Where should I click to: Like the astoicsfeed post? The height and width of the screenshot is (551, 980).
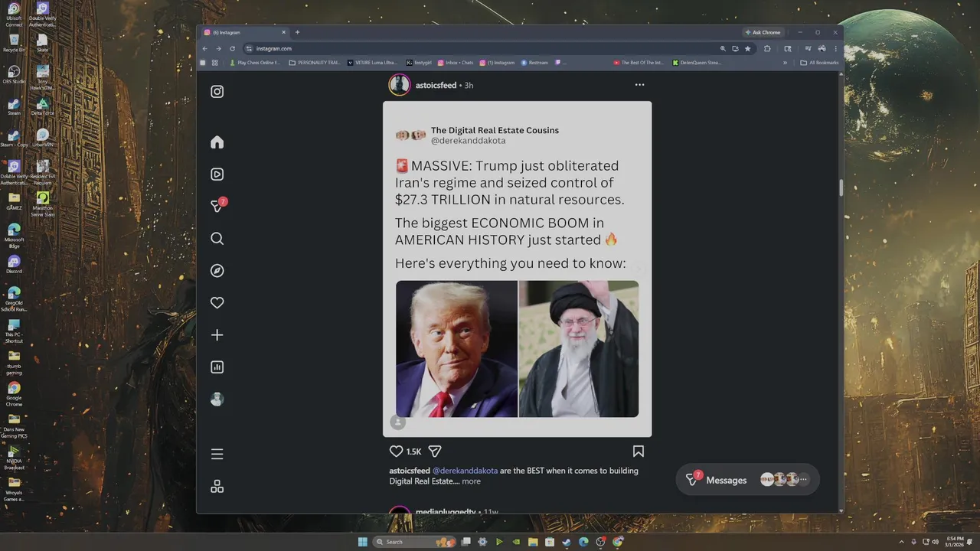396,452
